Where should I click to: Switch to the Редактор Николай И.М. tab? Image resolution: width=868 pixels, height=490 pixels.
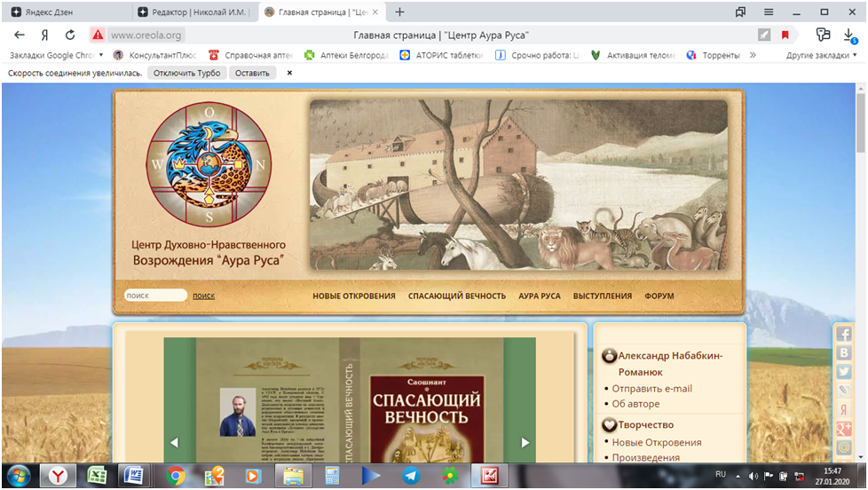click(195, 12)
